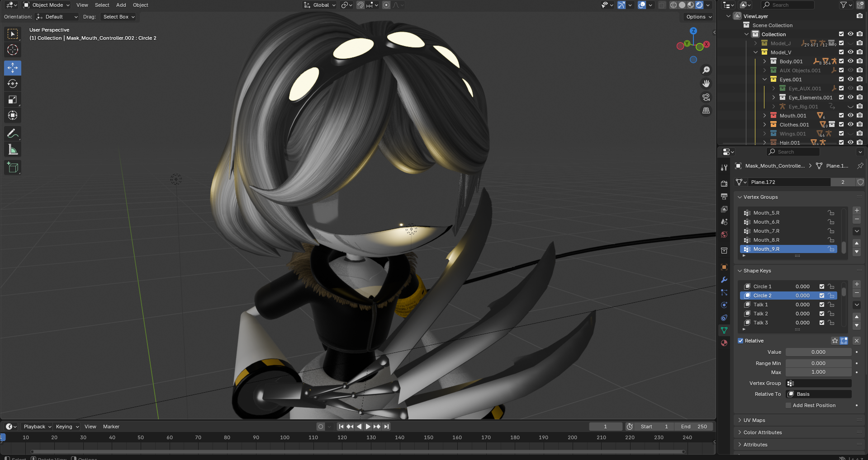The image size is (868, 460).
Task: Select the Annotate tool
Action: coord(13,133)
